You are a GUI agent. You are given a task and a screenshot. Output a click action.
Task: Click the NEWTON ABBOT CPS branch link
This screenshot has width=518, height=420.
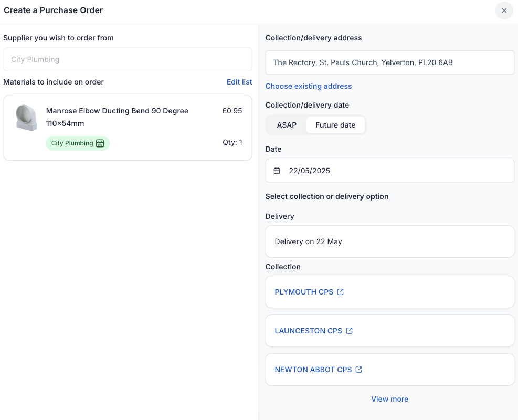pyautogui.click(x=313, y=370)
